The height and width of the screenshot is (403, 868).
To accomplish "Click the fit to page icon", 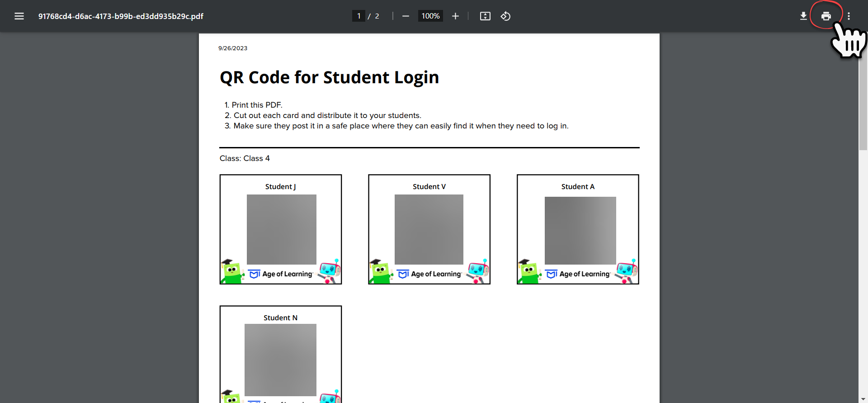I will (485, 16).
